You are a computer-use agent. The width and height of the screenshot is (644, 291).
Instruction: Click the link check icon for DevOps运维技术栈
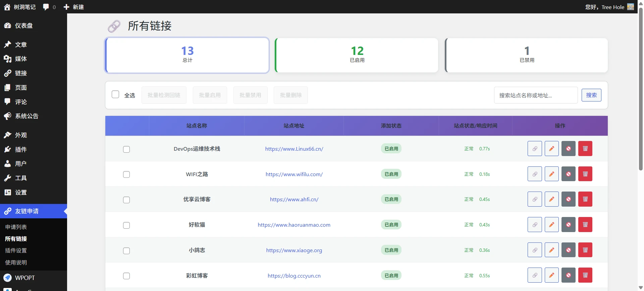click(x=535, y=149)
